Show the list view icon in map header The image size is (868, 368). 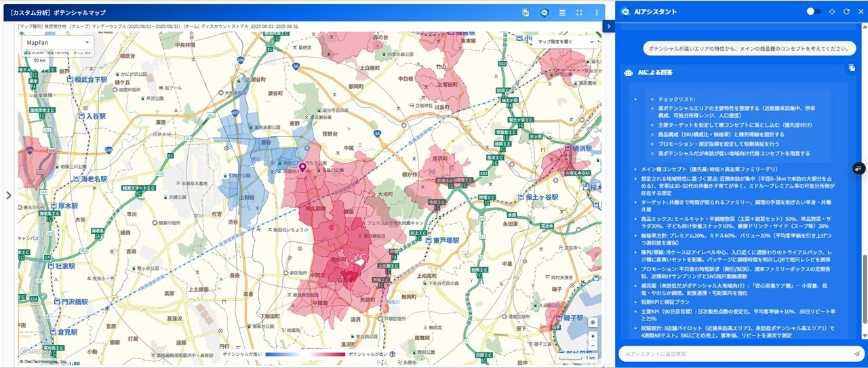pos(561,12)
